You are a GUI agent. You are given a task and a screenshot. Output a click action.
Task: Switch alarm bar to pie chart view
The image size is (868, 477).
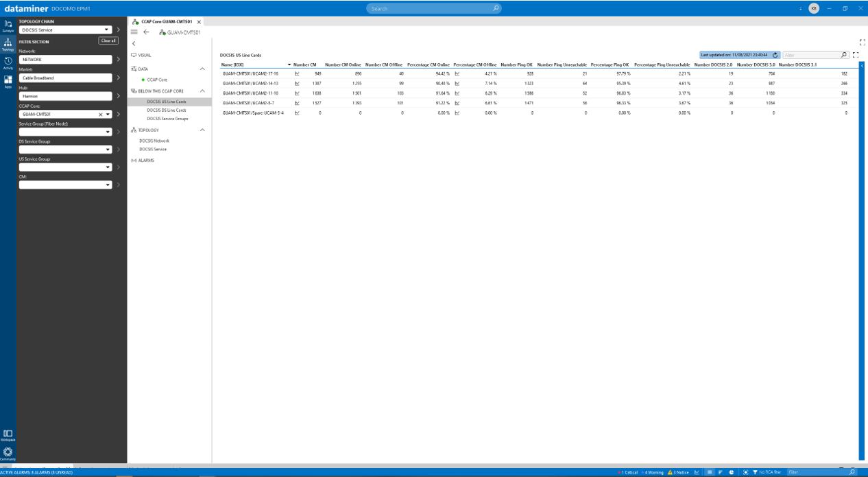coord(732,472)
